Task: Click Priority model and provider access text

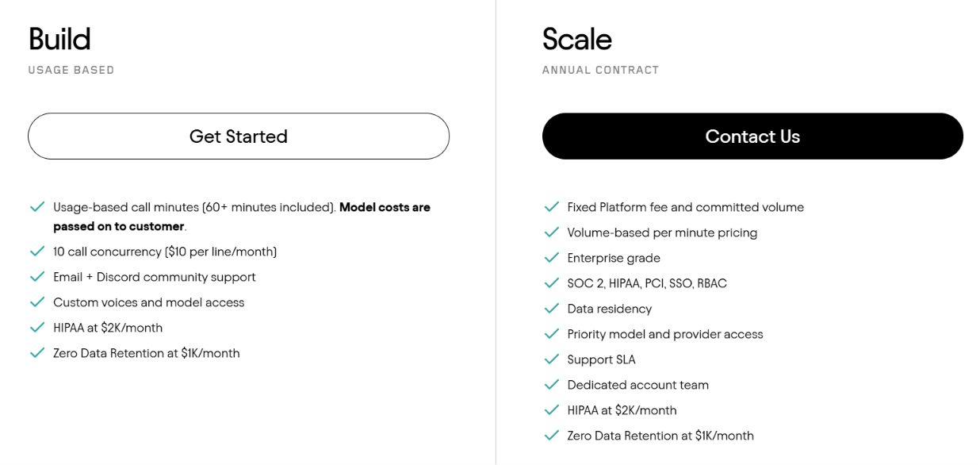Action: [x=665, y=334]
